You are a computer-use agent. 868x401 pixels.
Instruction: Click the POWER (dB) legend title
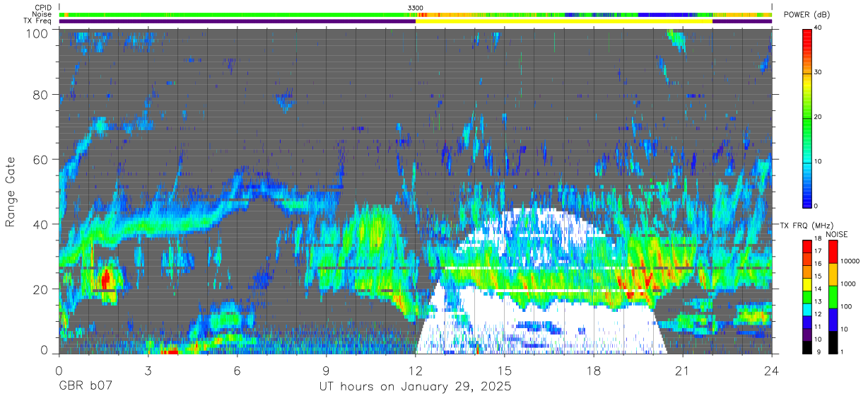pos(808,15)
